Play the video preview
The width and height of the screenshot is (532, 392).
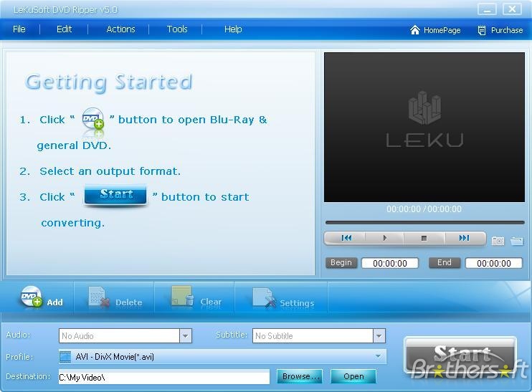(384, 238)
